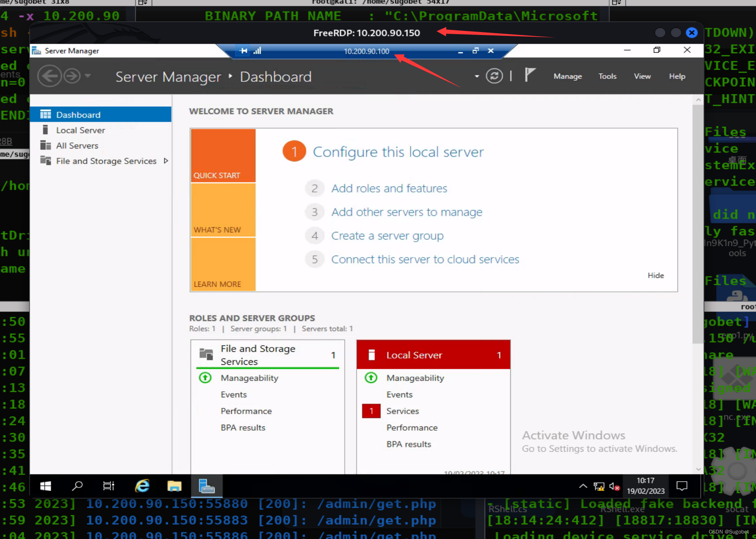Open File Explorer from the taskbar
756x539 pixels.
(x=174, y=486)
